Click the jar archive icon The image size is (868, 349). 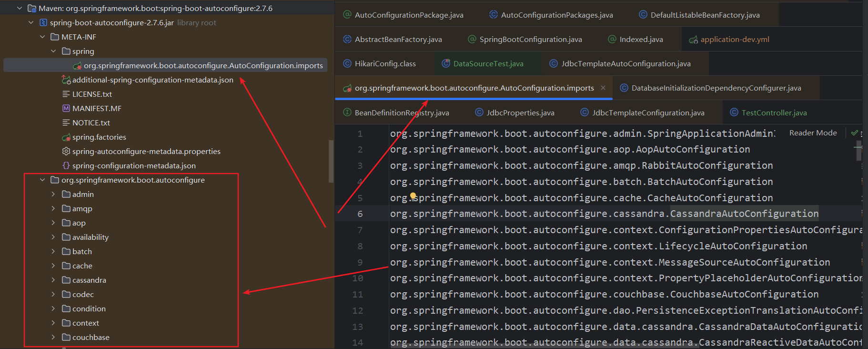click(x=43, y=22)
